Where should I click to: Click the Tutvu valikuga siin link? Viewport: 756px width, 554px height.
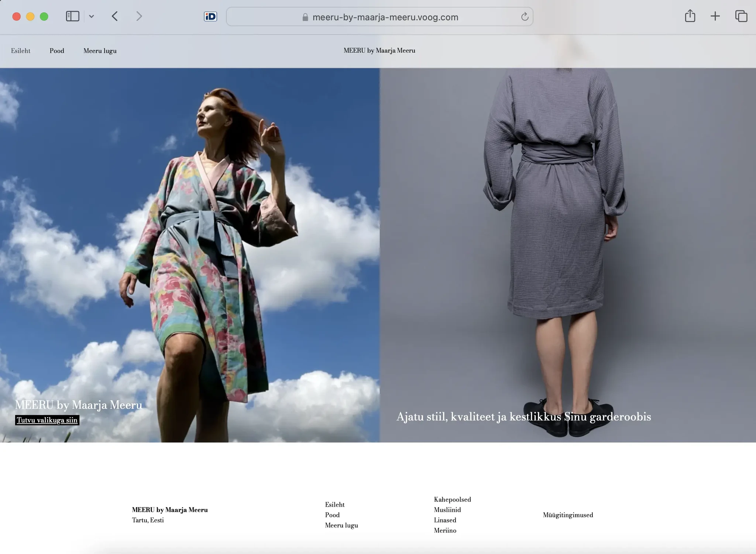tap(47, 420)
